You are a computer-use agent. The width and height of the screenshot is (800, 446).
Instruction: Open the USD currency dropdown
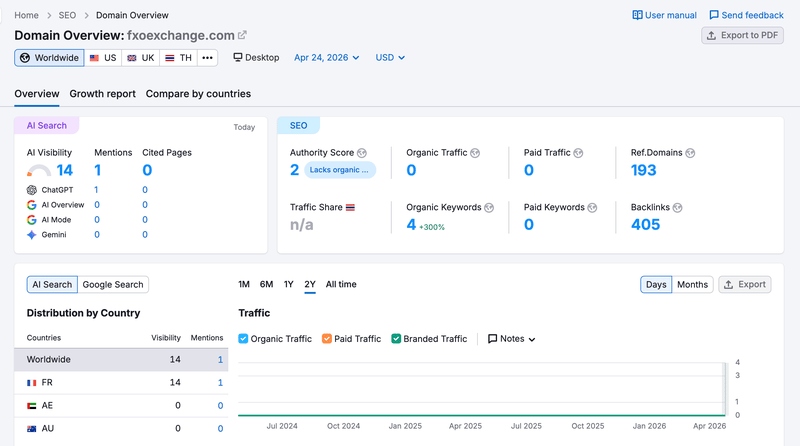pyautogui.click(x=390, y=58)
